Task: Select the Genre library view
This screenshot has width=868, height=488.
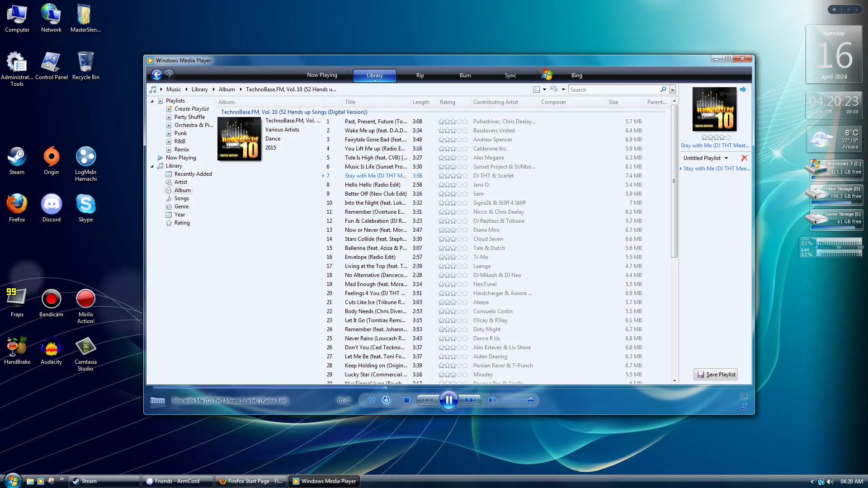Action: tap(181, 206)
